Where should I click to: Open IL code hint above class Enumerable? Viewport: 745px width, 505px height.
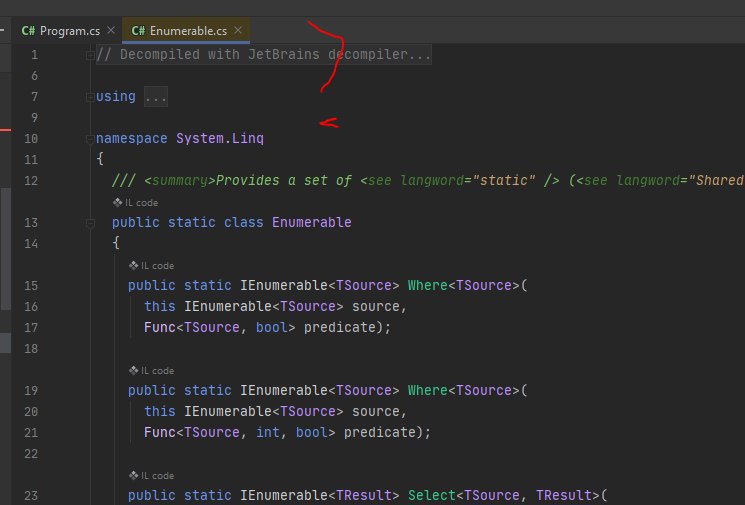pos(135,203)
